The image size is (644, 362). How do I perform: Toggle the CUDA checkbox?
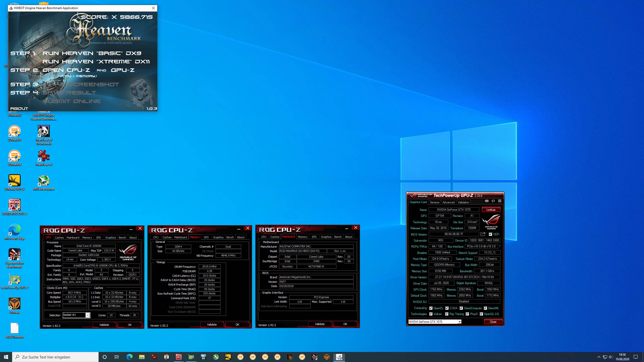click(x=447, y=308)
